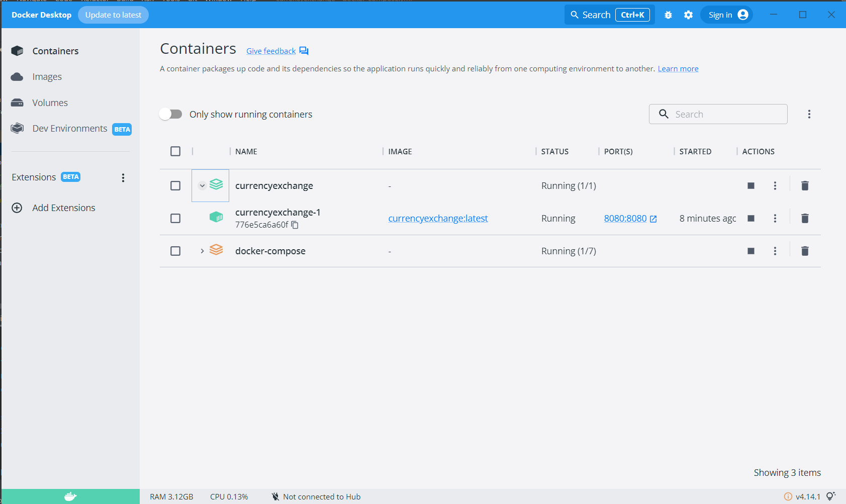Toggle Only show running containers switch
846x504 pixels.
(x=171, y=114)
